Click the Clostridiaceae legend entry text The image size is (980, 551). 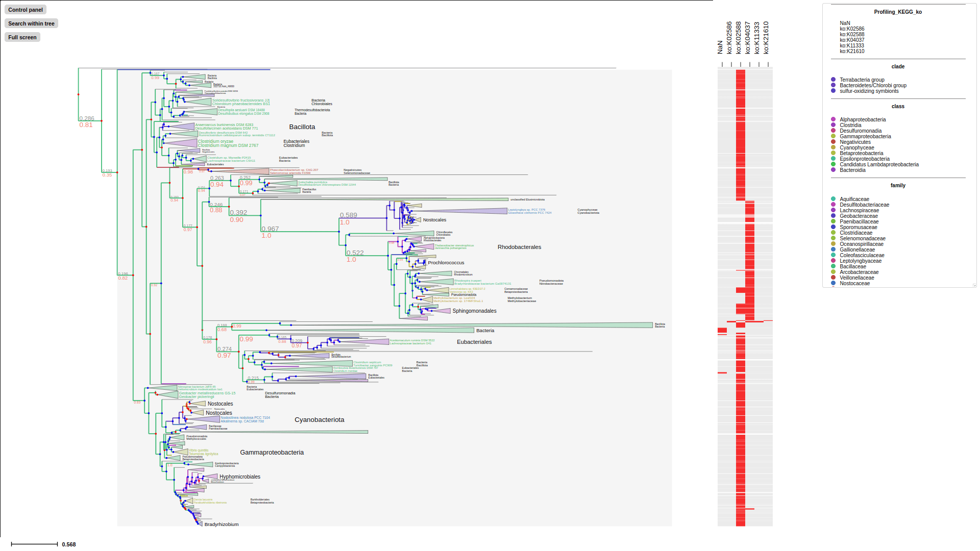[856, 233]
